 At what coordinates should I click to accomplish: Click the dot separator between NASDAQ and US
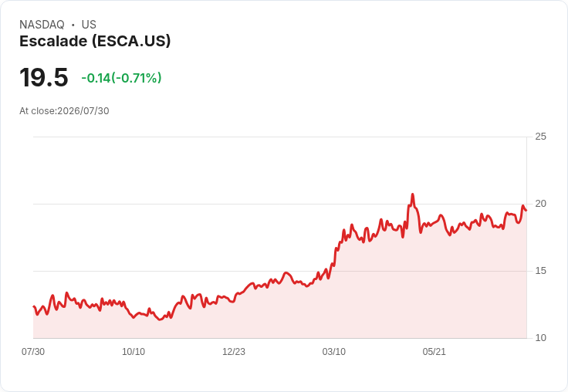pos(73,25)
